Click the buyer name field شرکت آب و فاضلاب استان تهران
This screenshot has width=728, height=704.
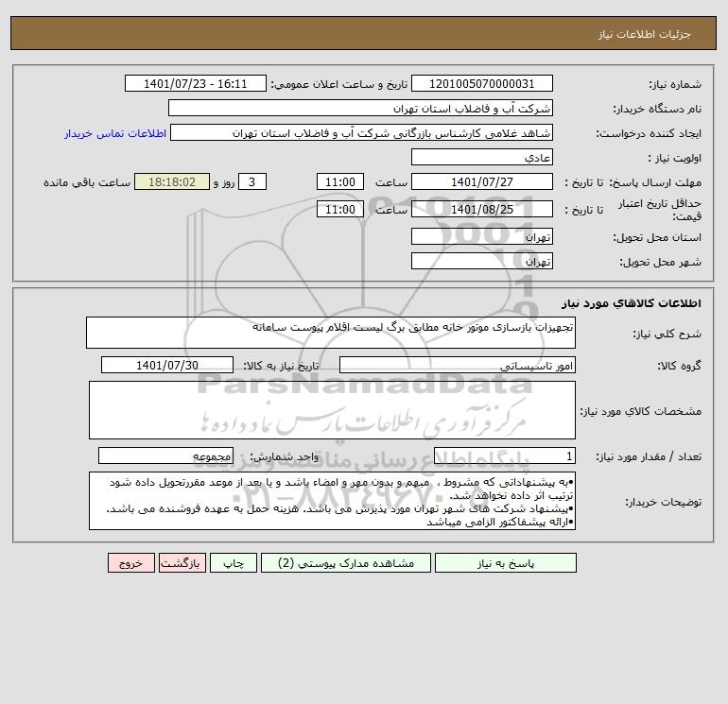pyautogui.click(x=360, y=108)
